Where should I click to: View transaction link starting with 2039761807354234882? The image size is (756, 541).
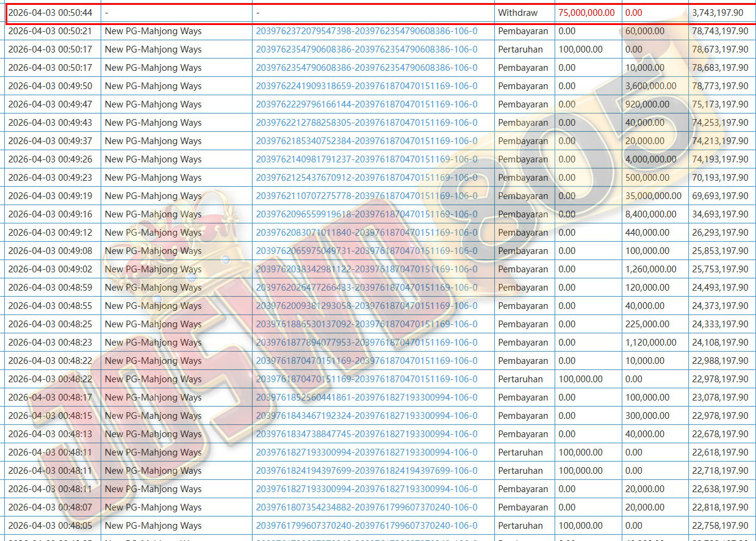(367, 507)
